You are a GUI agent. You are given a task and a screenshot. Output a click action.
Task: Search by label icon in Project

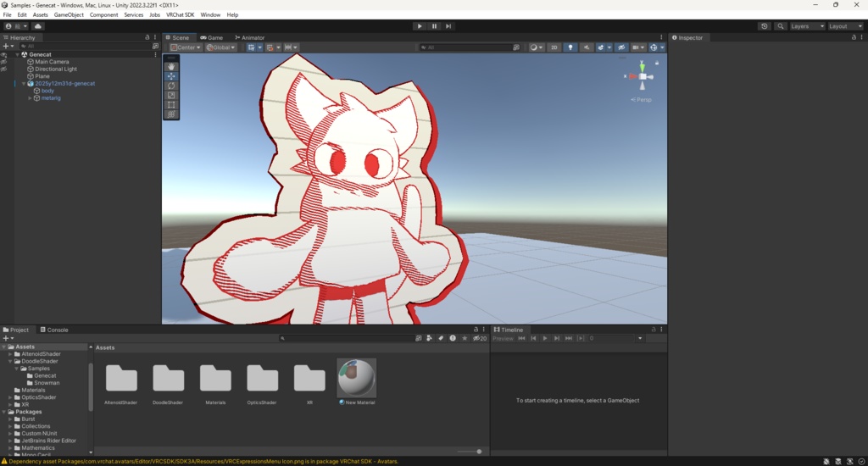click(441, 338)
